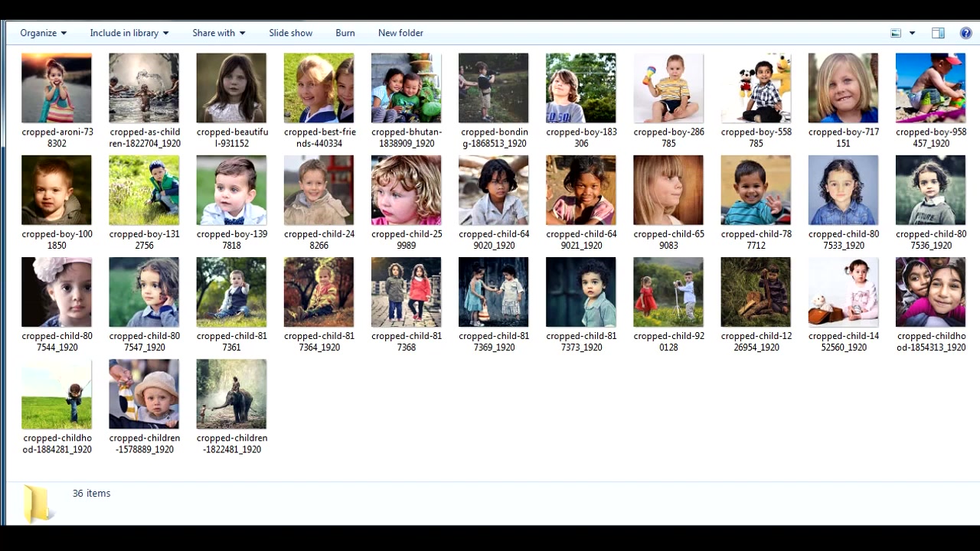The width and height of the screenshot is (980, 551).
Task: Click the Burn button
Action: click(x=345, y=33)
